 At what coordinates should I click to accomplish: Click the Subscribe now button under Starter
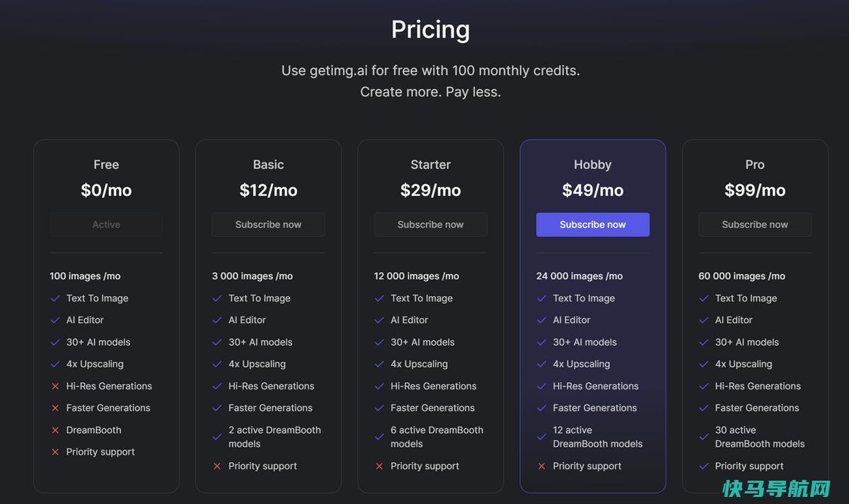click(430, 225)
